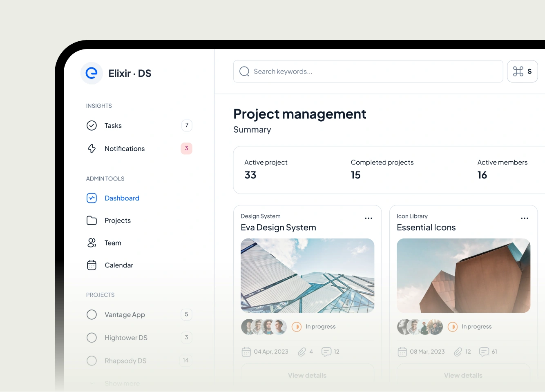This screenshot has width=545, height=392.
Task: Click the Eva Design System card title
Action: pos(278,227)
